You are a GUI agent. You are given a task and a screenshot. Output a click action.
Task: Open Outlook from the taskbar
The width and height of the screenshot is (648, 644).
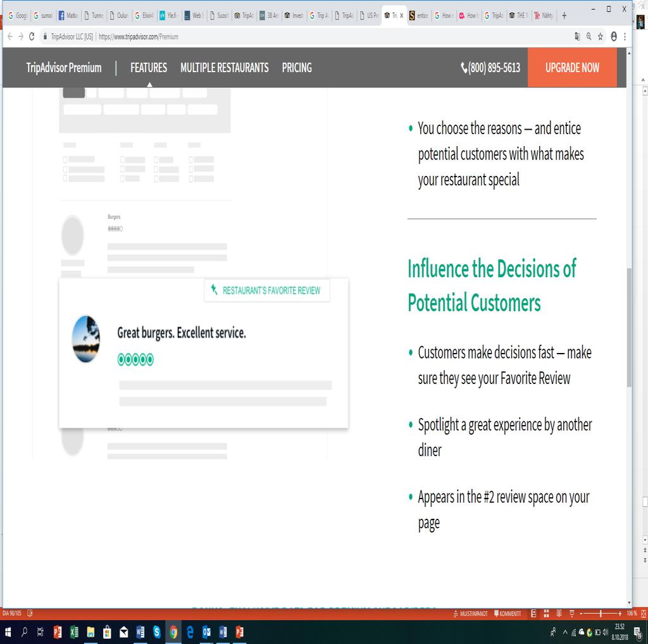point(206,632)
